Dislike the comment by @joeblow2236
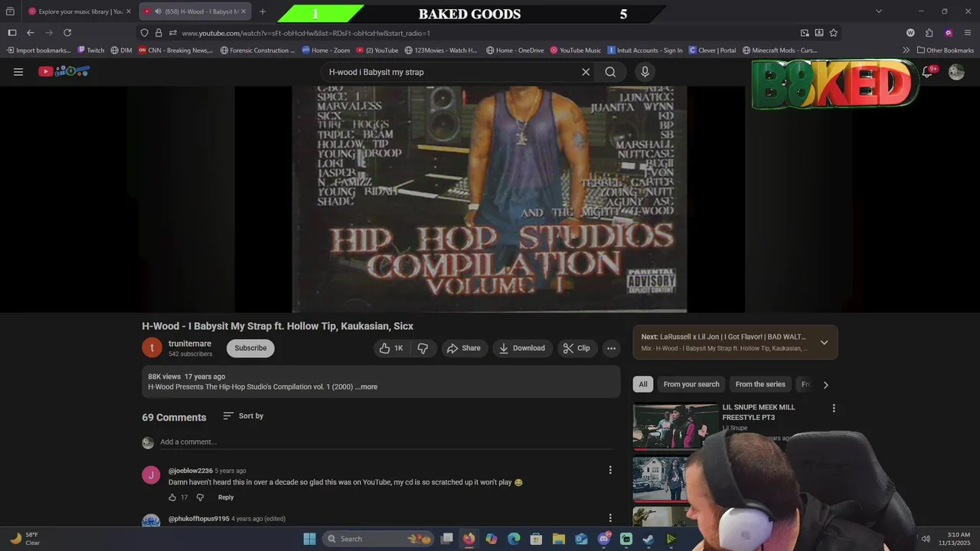Screen dimensions: 980x551 click(x=201, y=497)
